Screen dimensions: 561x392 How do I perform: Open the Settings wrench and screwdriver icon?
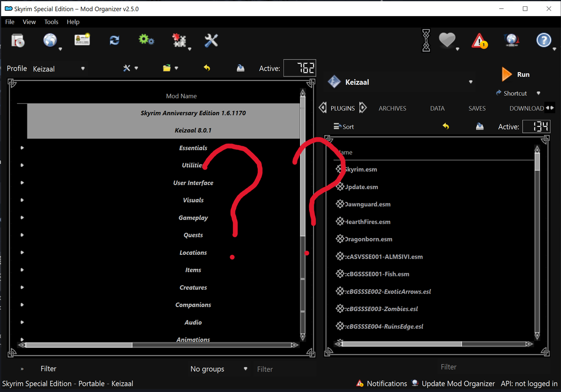[211, 40]
